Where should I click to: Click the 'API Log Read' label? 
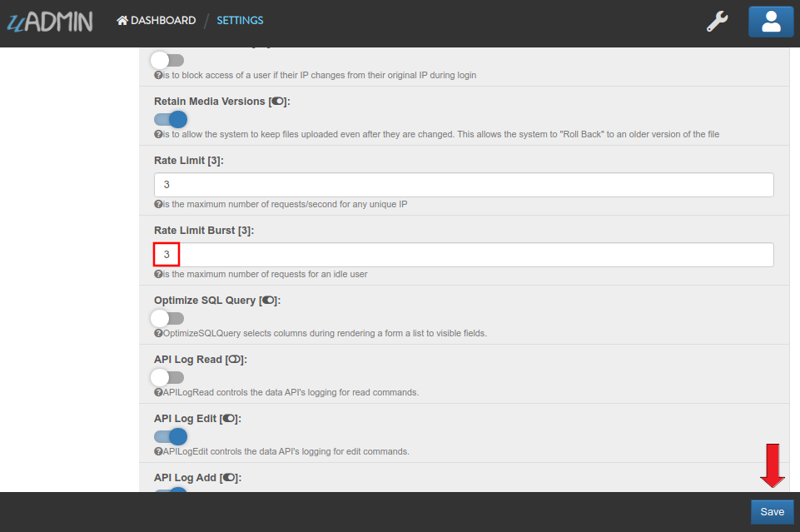pyautogui.click(x=188, y=360)
